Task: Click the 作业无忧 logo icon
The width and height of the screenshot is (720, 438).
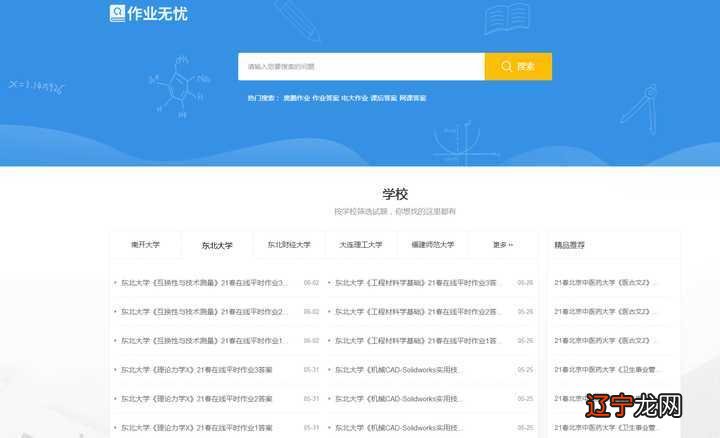Action: [x=117, y=13]
